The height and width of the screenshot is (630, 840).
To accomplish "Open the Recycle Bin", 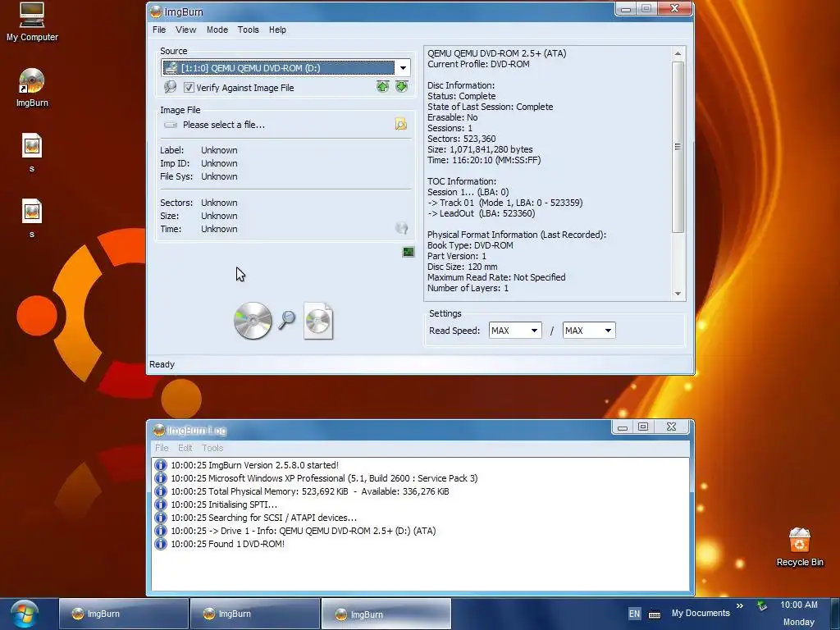I will coord(799,547).
